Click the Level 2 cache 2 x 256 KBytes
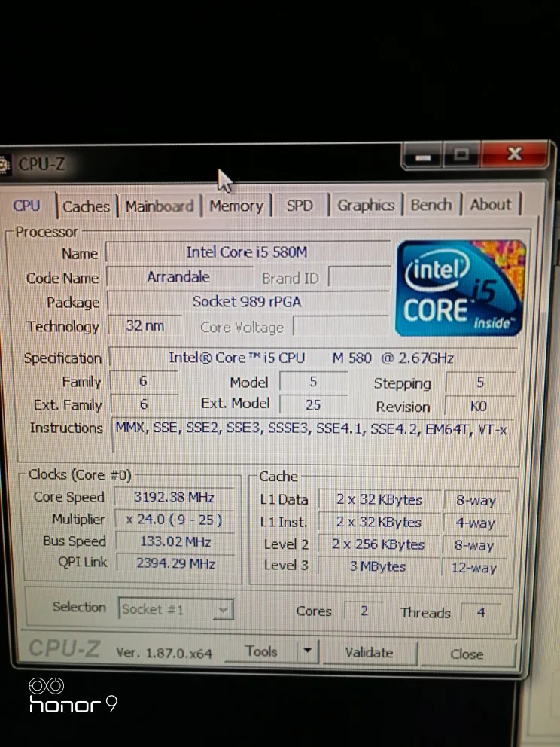 point(379,544)
